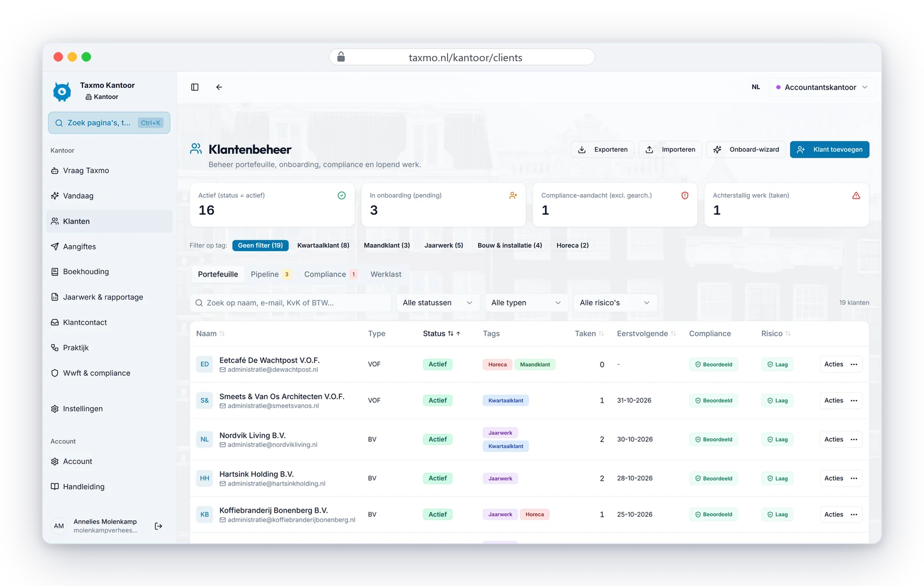Open Wwft & compliance in the sidebar

pos(110,373)
